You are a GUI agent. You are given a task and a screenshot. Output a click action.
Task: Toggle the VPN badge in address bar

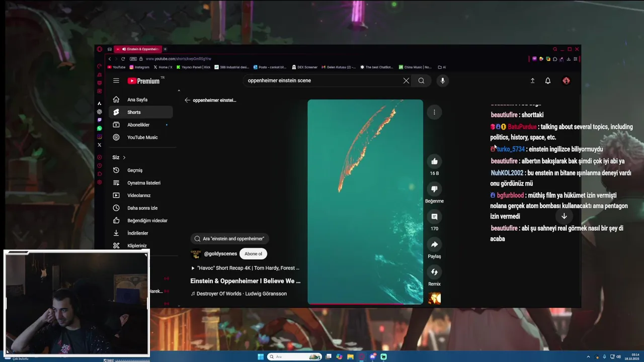pos(133,59)
